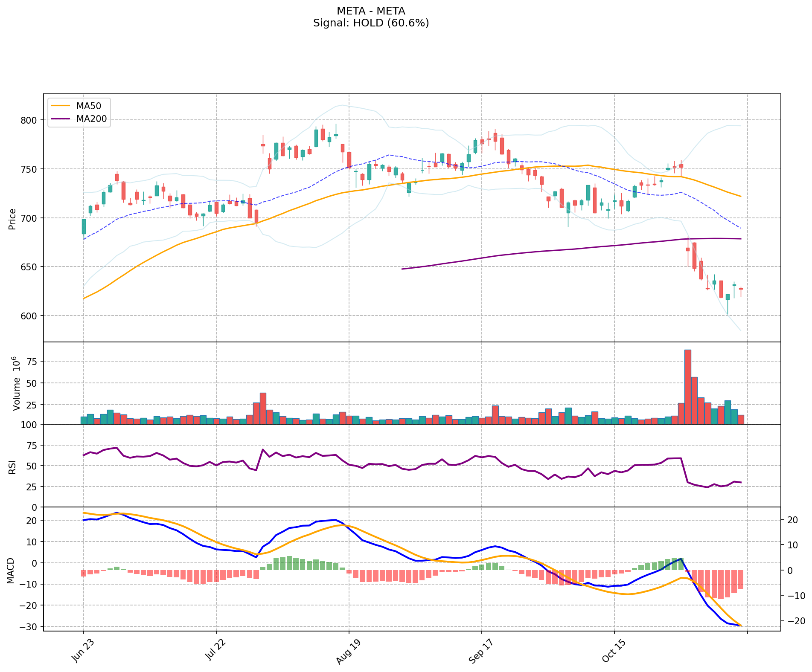Select the orange MA50 legend line swatch
The image size is (812, 672).
point(61,106)
